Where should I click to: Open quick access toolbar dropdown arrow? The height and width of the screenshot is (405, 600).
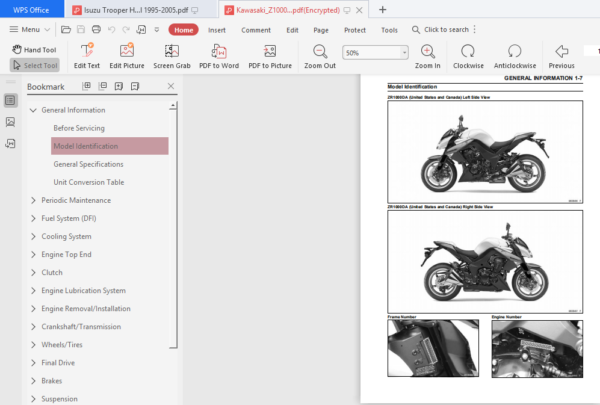(x=157, y=29)
